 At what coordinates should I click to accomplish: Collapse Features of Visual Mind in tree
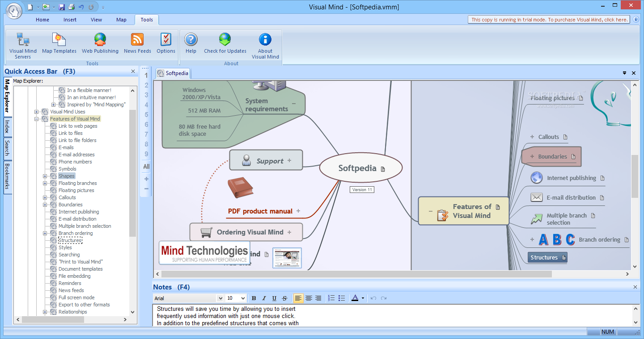pyautogui.click(x=37, y=119)
